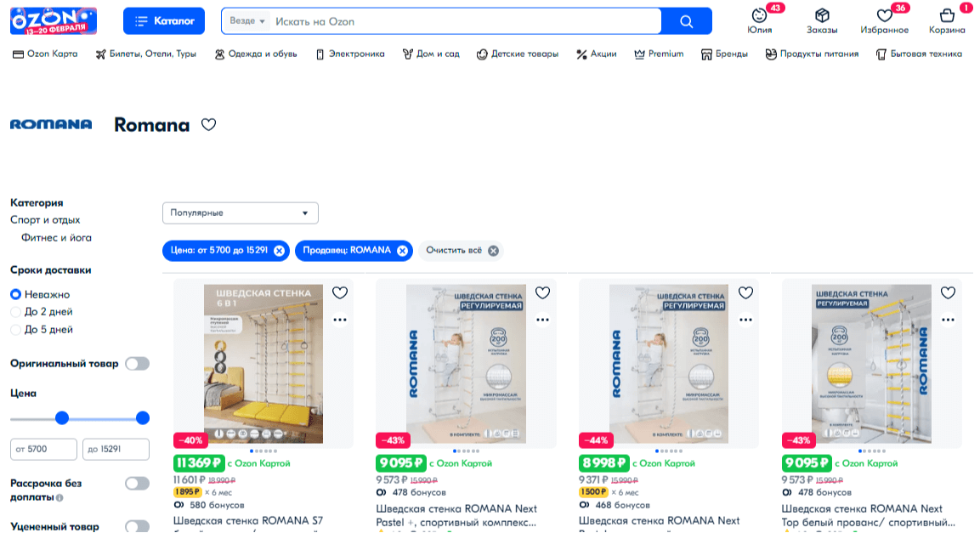Toggle Рассрочка без доплаты switch

point(137,483)
